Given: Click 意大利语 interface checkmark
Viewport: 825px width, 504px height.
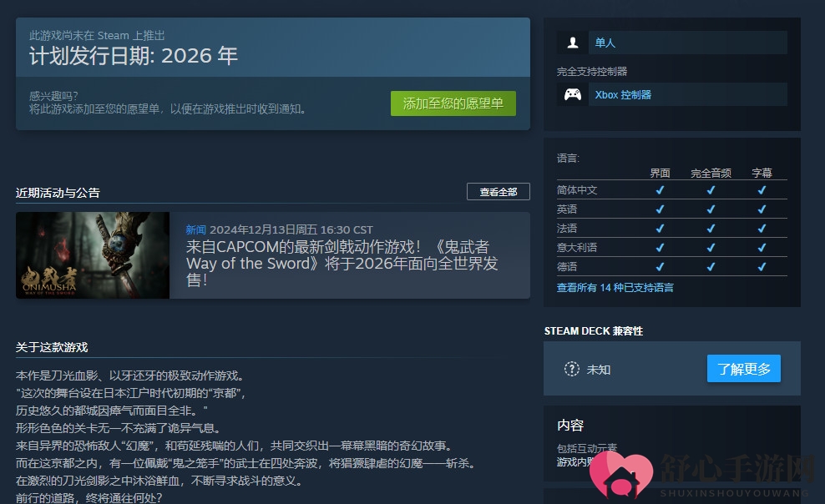Looking at the screenshot, I should point(660,248).
